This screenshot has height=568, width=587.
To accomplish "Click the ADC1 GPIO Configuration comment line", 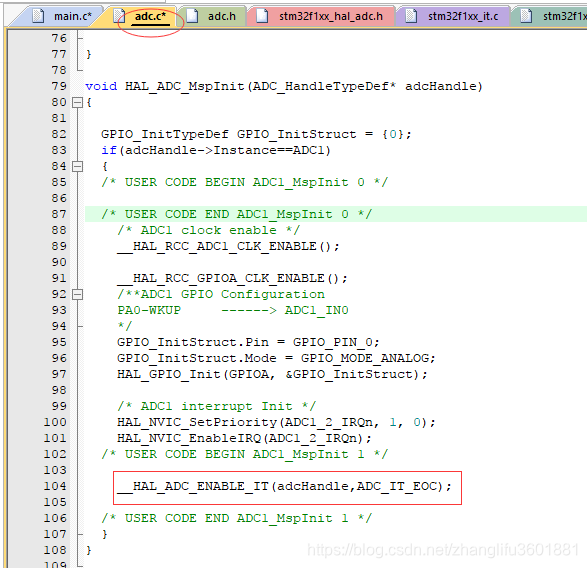I will (221, 294).
